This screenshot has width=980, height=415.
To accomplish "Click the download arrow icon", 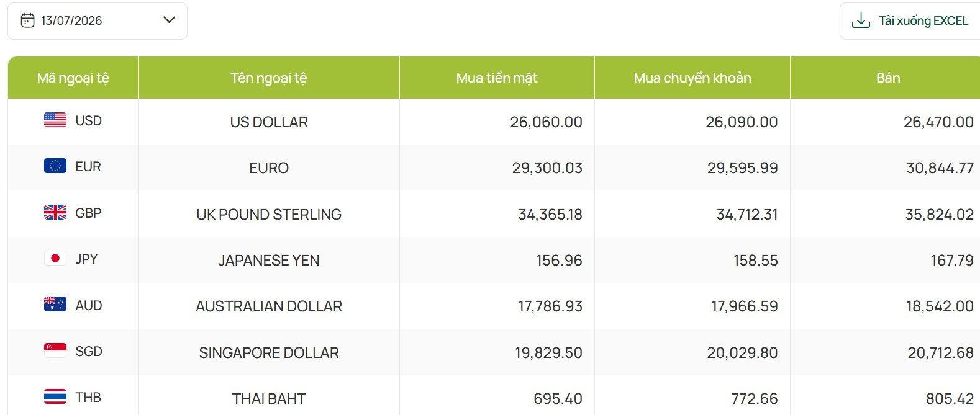I will [861, 20].
